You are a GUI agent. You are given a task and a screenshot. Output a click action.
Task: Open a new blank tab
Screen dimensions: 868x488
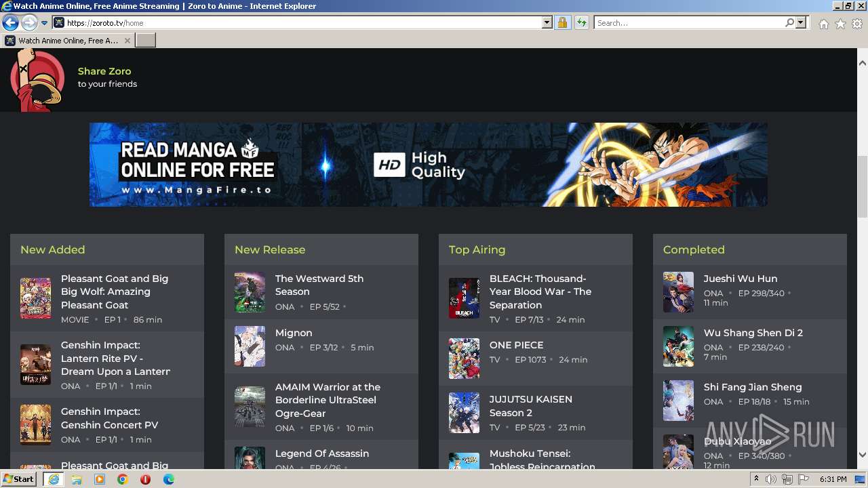[146, 41]
